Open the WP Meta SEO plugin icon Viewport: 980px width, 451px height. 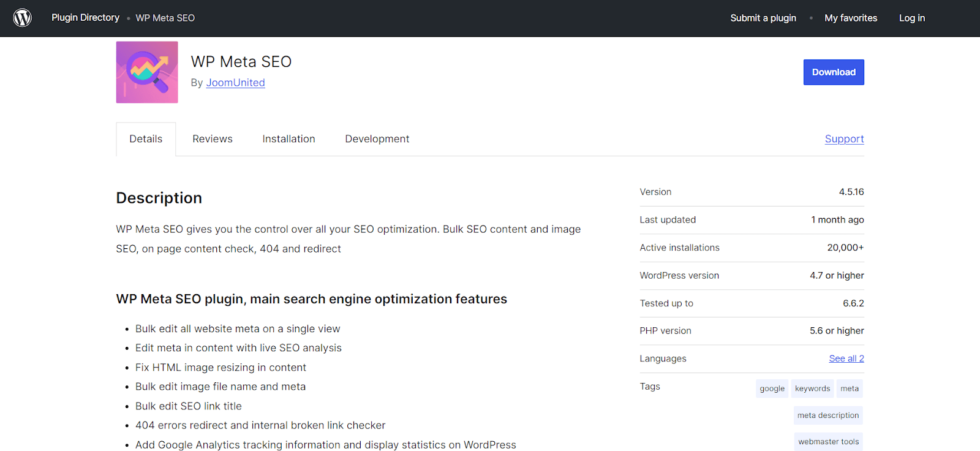[x=147, y=72]
